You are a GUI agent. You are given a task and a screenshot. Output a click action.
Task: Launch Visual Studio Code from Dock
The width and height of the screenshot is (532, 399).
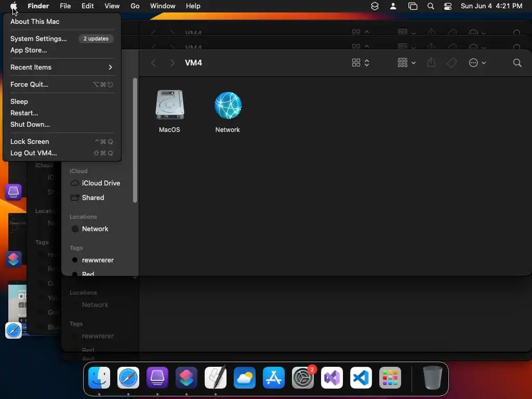pos(361,378)
